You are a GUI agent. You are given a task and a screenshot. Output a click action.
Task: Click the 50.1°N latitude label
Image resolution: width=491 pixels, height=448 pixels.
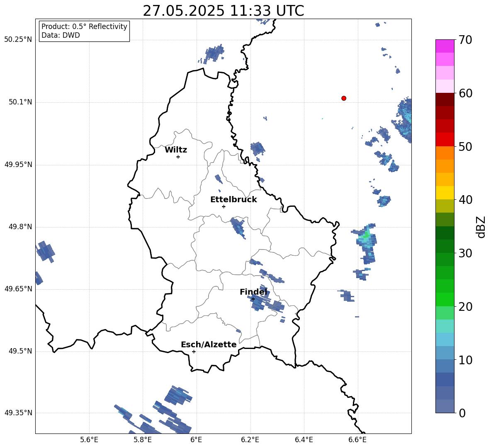20,102
